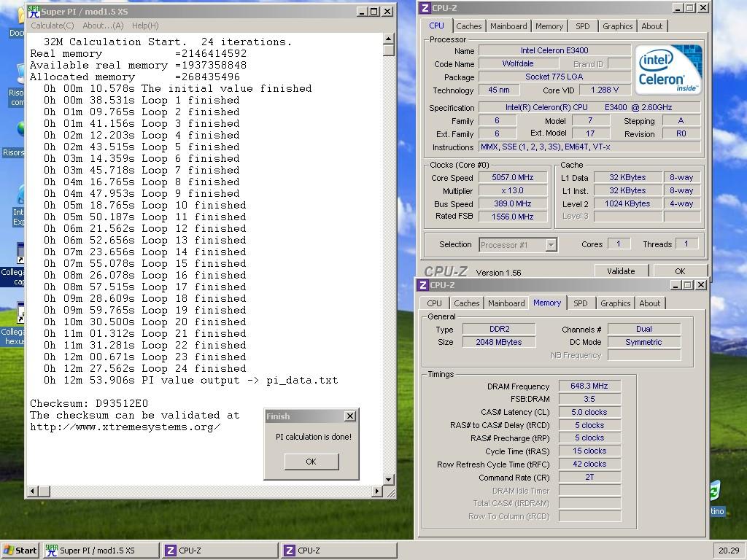Switch to Mainboard tab in upper CPU-Z

tap(508, 26)
